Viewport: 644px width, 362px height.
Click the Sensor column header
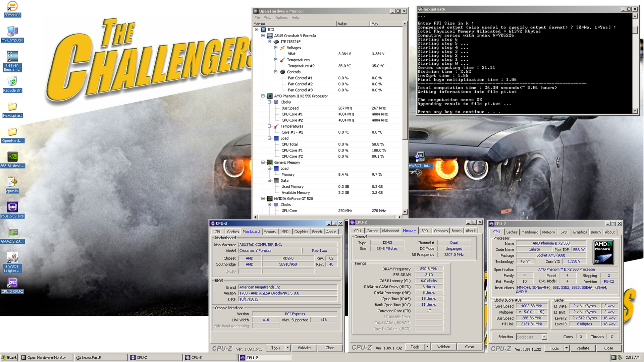tap(294, 24)
